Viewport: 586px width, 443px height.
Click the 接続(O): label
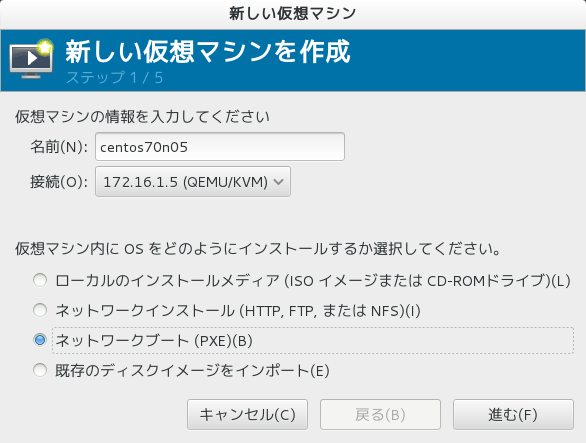click(x=59, y=182)
